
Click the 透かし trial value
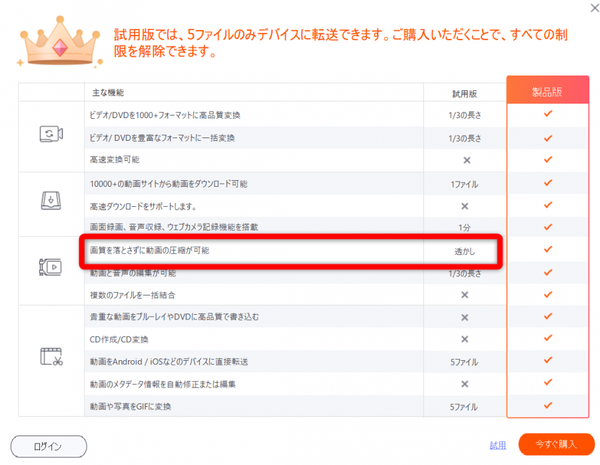click(465, 251)
